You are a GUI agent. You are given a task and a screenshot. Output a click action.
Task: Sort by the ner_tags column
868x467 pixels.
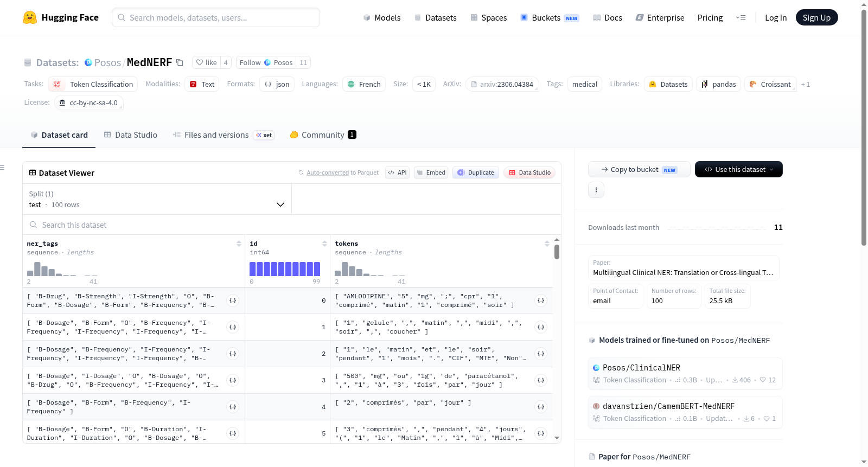coord(239,244)
